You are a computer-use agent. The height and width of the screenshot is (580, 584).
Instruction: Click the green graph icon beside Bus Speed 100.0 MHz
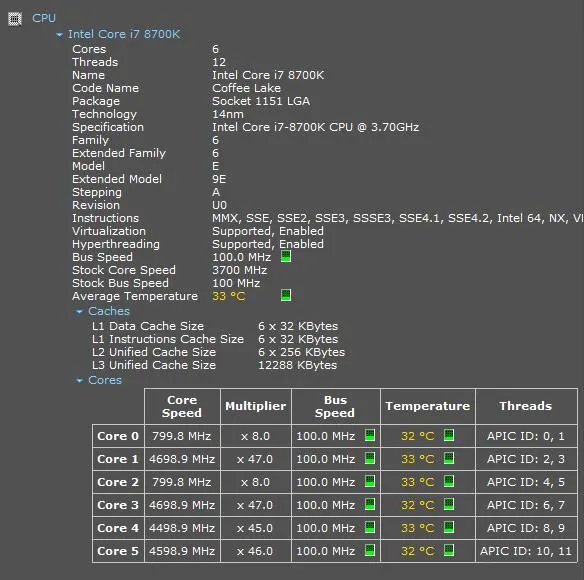click(286, 256)
